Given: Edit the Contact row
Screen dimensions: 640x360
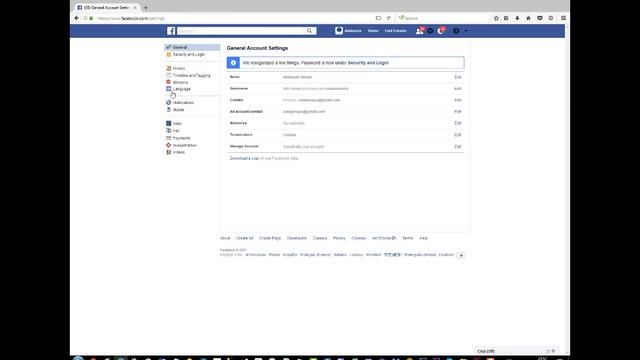Looking at the screenshot, I should [x=458, y=100].
